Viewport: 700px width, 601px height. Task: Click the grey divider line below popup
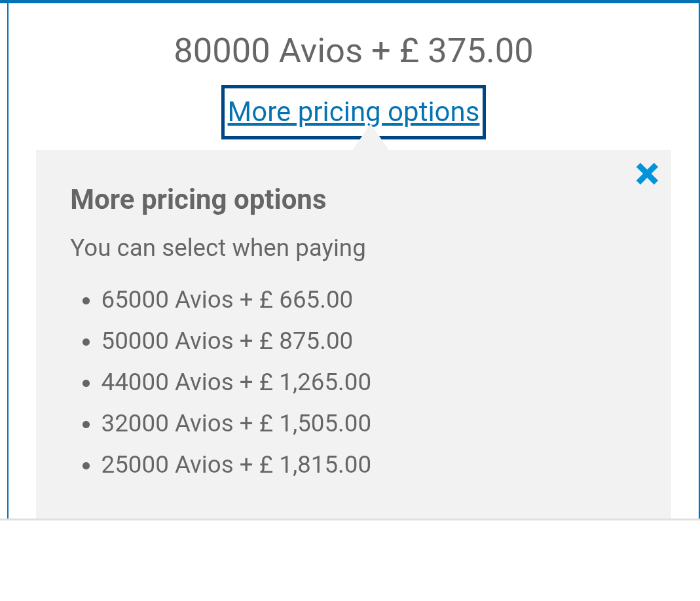(350, 519)
